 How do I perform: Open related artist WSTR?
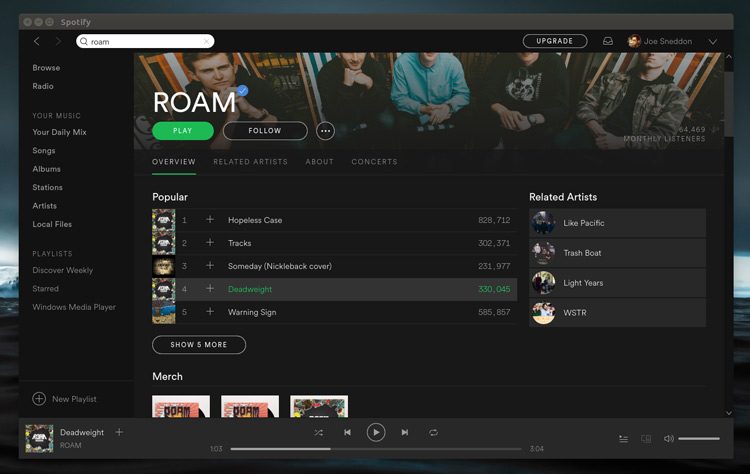[x=617, y=313]
